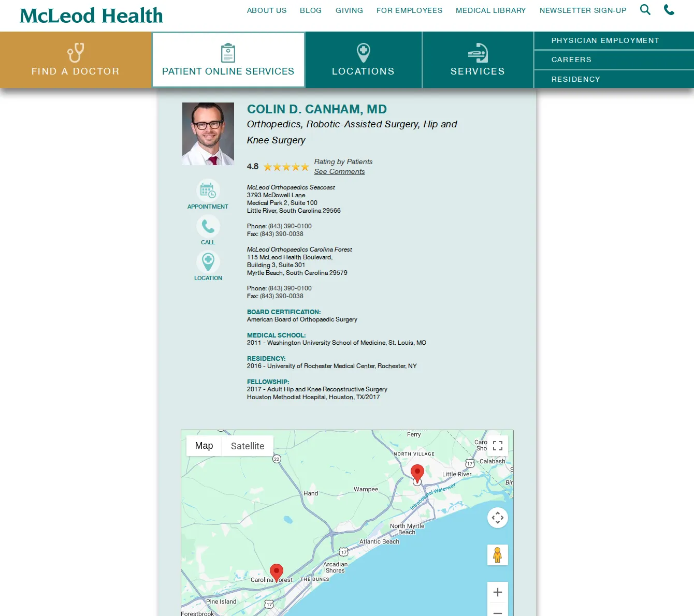Open About Us menu item
This screenshot has height=616, width=694.
tap(267, 10)
